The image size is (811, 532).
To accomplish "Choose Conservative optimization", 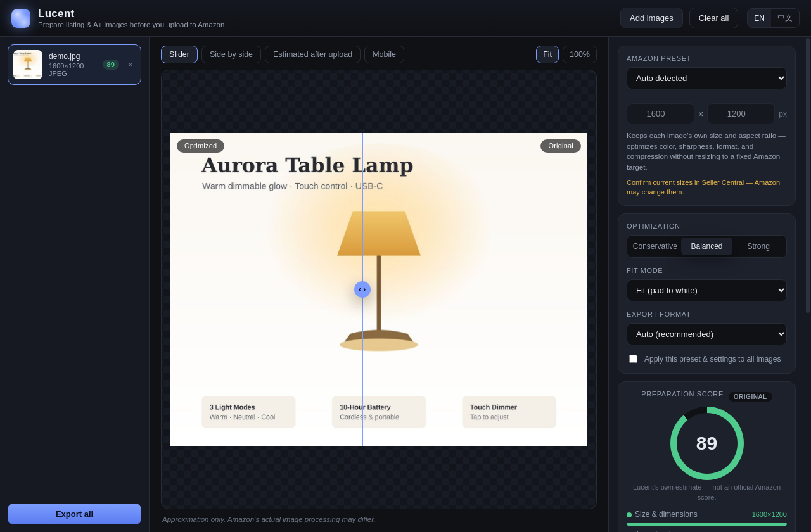I will coord(655,246).
